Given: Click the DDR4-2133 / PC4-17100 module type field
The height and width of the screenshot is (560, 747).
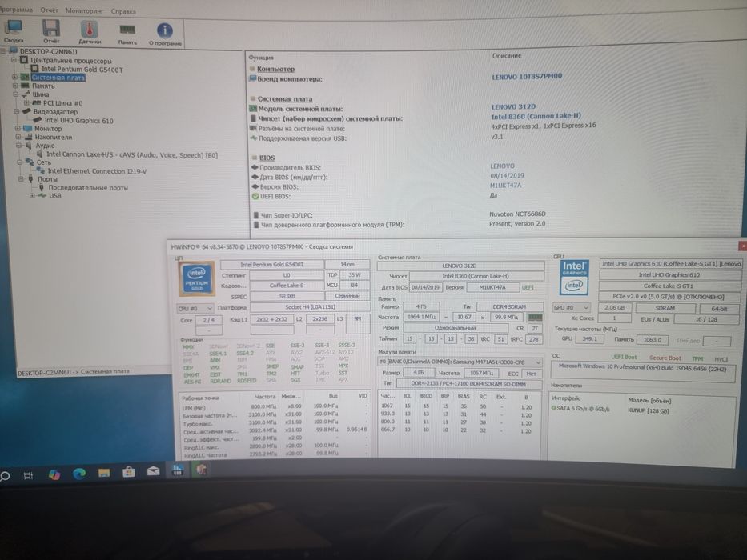Looking at the screenshot, I should (x=469, y=383).
